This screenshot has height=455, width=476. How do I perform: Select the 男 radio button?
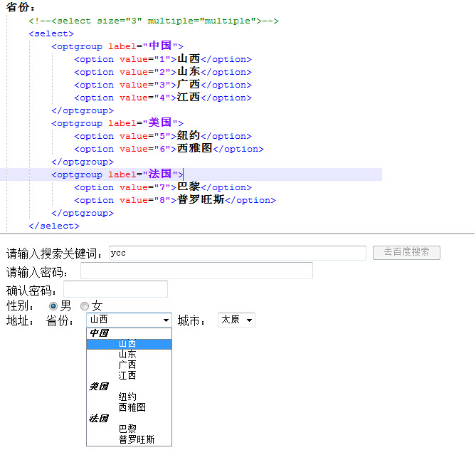tap(53, 306)
